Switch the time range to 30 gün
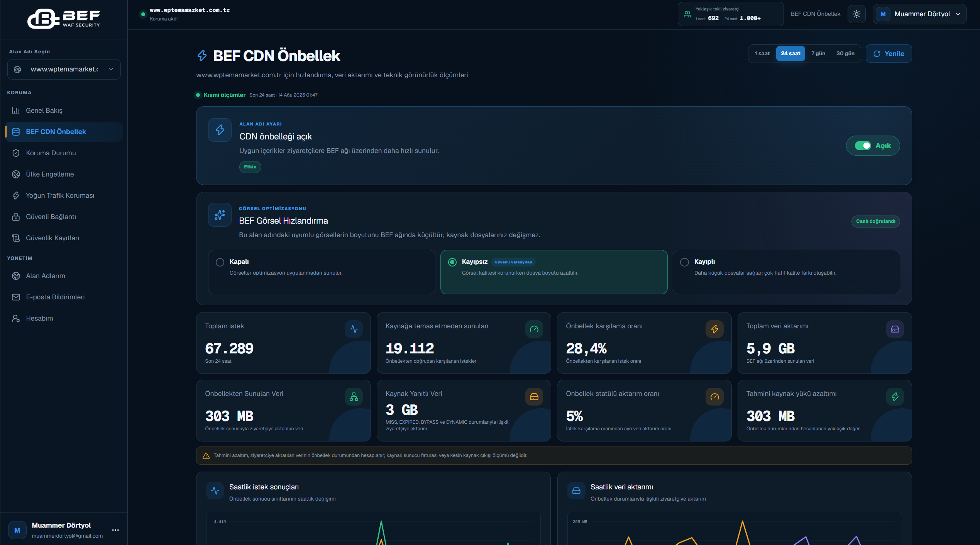The image size is (980, 545). pyautogui.click(x=845, y=54)
